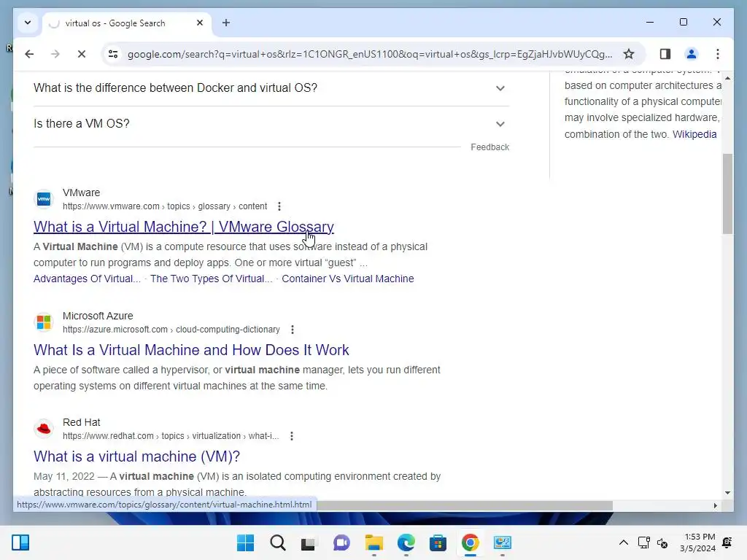The height and width of the screenshot is (560, 747).
Task: Open the taskbar clock and date
Action: click(x=698, y=542)
